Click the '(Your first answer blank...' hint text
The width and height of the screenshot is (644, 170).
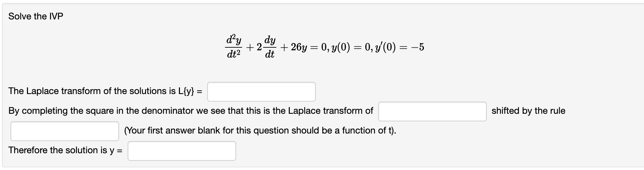(x=260, y=131)
